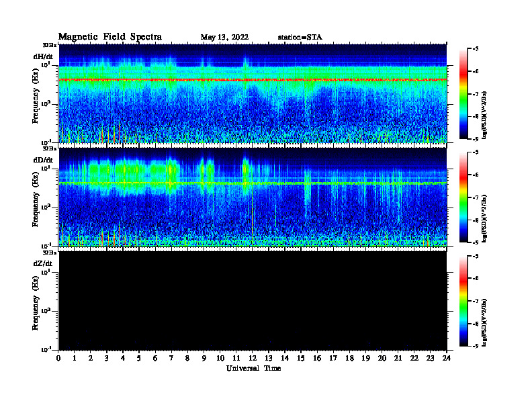Click the dH/dt panel color bar

(x=463, y=93)
